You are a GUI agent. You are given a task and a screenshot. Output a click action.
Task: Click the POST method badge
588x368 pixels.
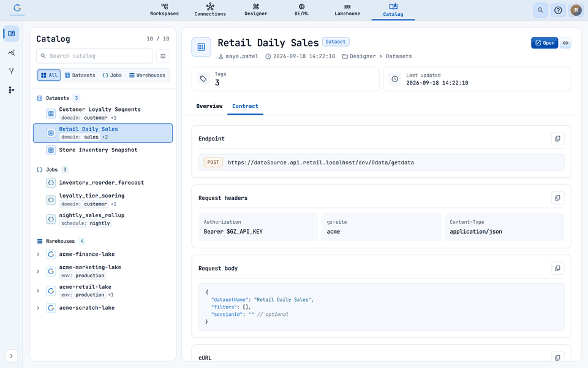pyautogui.click(x=213, y=162)
